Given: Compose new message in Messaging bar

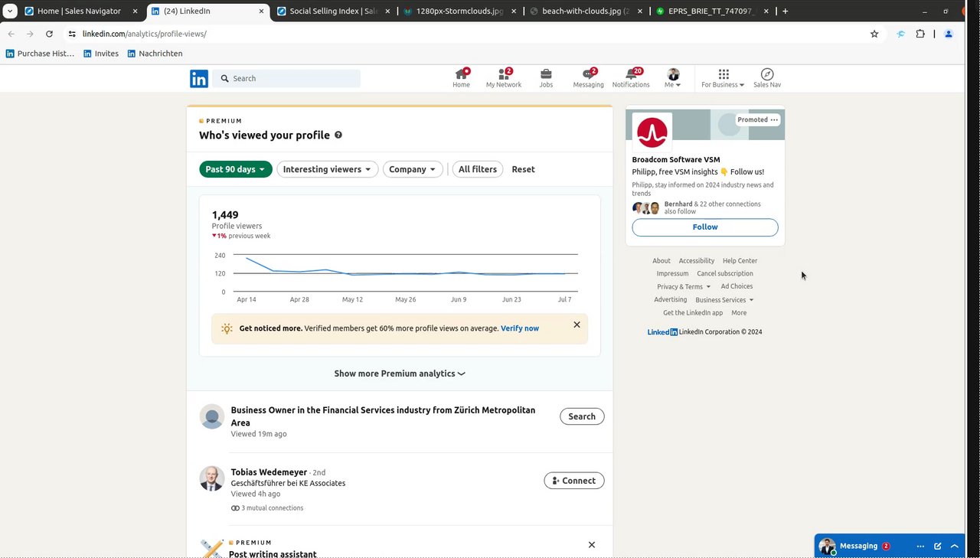Looking at the screenshot, I should (938, 546).
